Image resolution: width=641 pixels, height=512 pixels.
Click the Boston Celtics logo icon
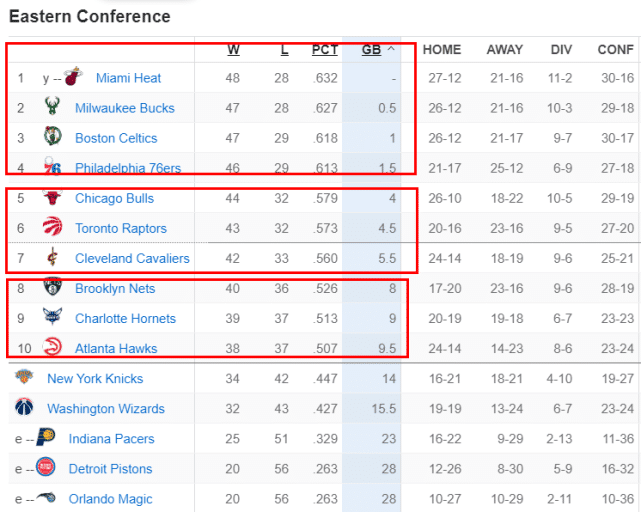[52, 138]
